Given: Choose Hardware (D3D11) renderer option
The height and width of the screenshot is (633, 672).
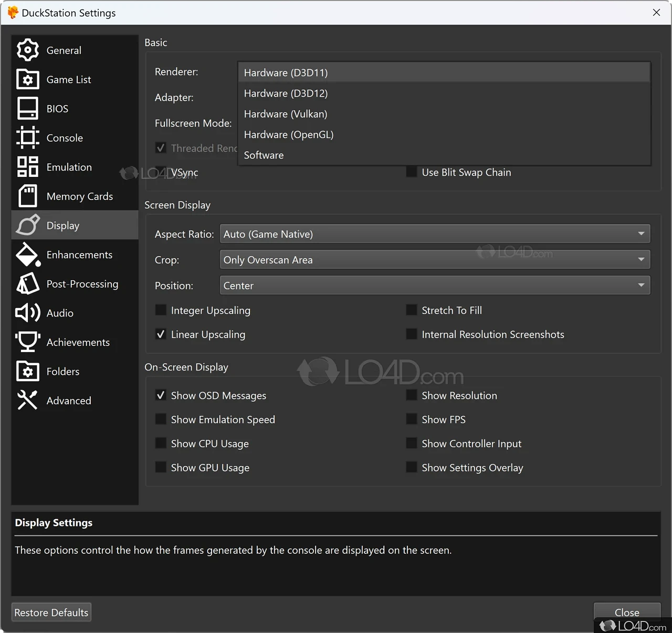Looking at the screenshot, I should (444, 72).
